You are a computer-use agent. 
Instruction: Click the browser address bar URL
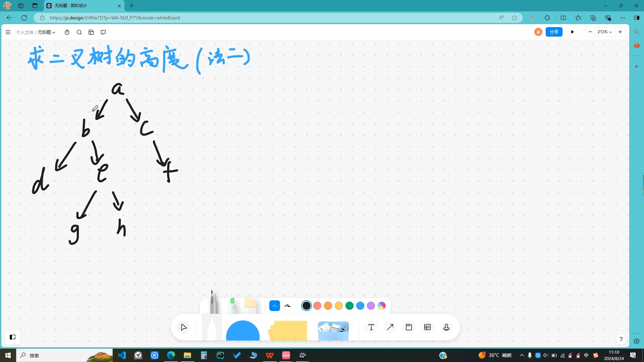pyautogui.click(x=115, y=18)
